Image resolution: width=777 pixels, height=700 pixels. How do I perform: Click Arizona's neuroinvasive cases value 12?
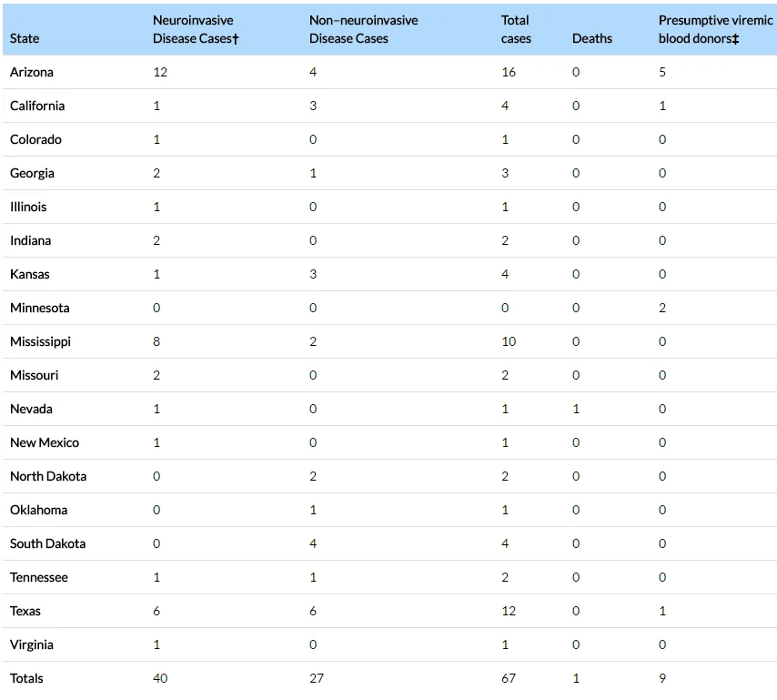pyautogui.click(x=160, y=73)
